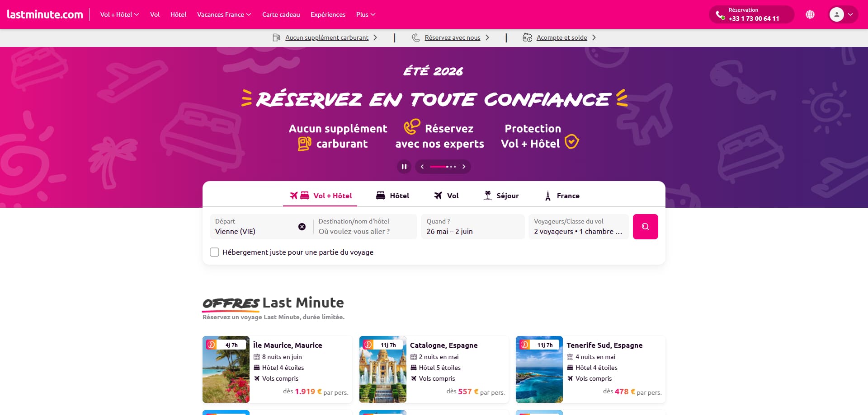Click chevron after Réservez avec nous
868x415 pixels.
[x=487, y=37]
